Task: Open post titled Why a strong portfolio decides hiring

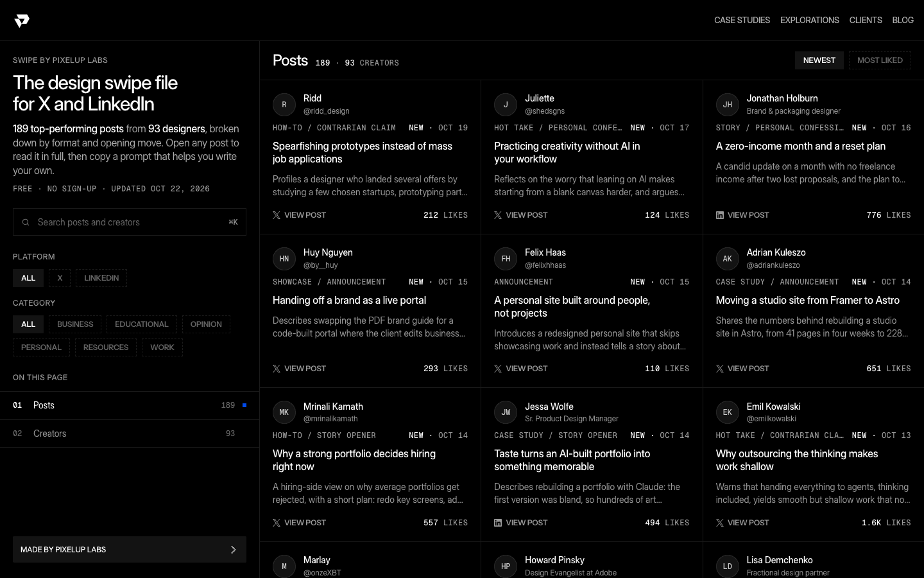Action: point(354,460)
